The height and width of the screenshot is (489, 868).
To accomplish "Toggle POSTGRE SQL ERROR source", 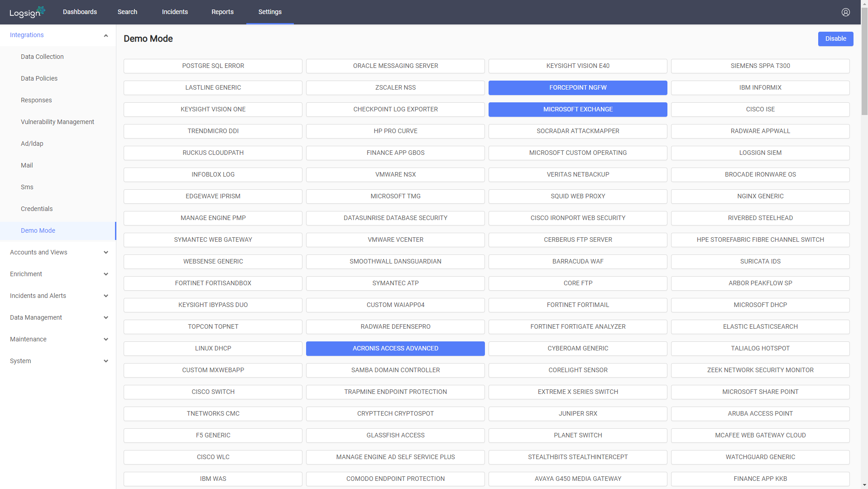I will [x=213, y=66].
